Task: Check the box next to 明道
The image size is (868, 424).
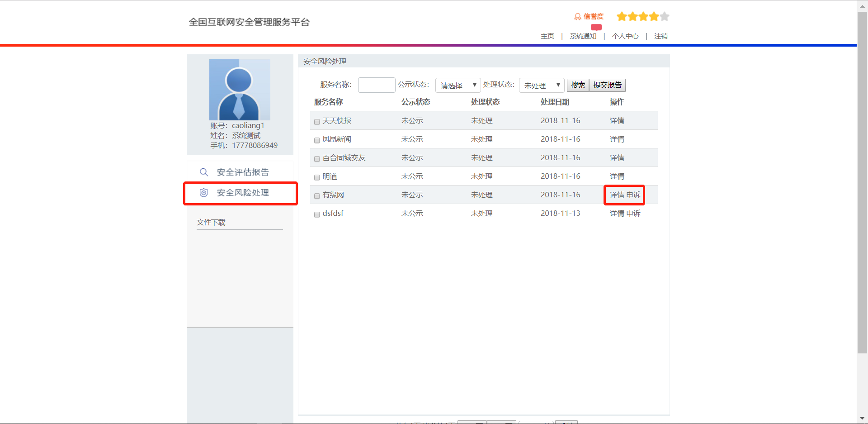Action: (317, 177)
